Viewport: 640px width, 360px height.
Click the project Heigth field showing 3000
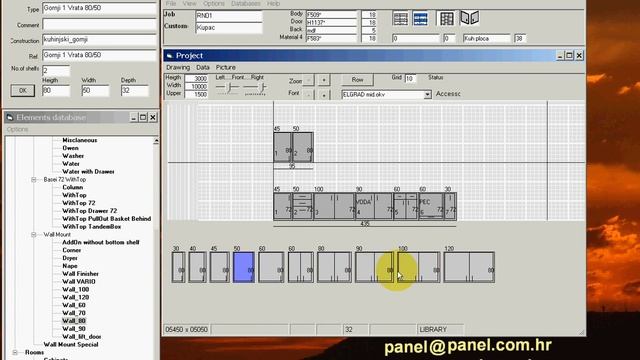point(196,78)
